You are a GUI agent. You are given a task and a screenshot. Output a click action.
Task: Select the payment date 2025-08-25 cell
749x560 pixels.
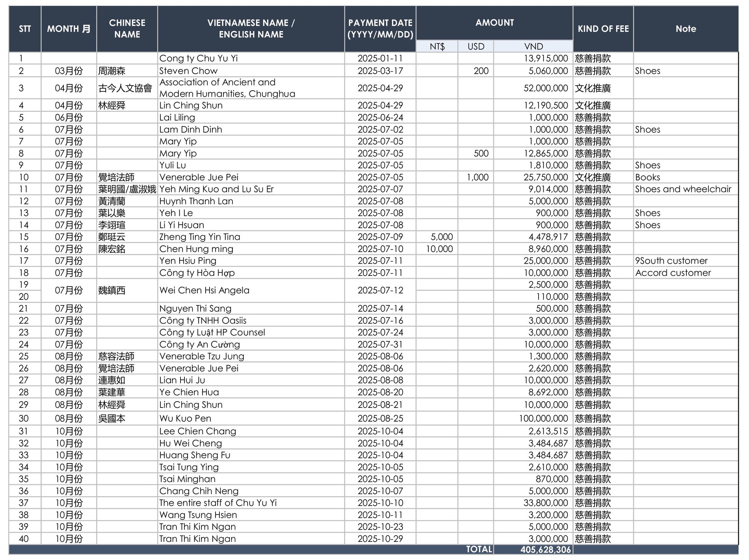pos(380,419)
